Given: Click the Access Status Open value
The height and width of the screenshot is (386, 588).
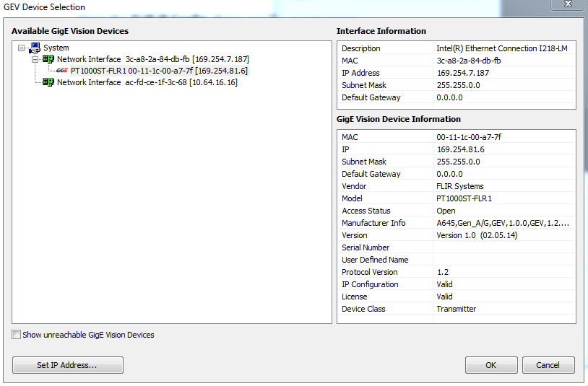Looking at the screenshot, I should click(x=446, y=211).
